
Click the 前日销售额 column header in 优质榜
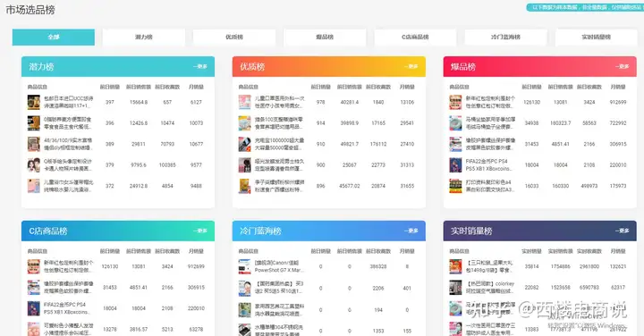(350, 87)
